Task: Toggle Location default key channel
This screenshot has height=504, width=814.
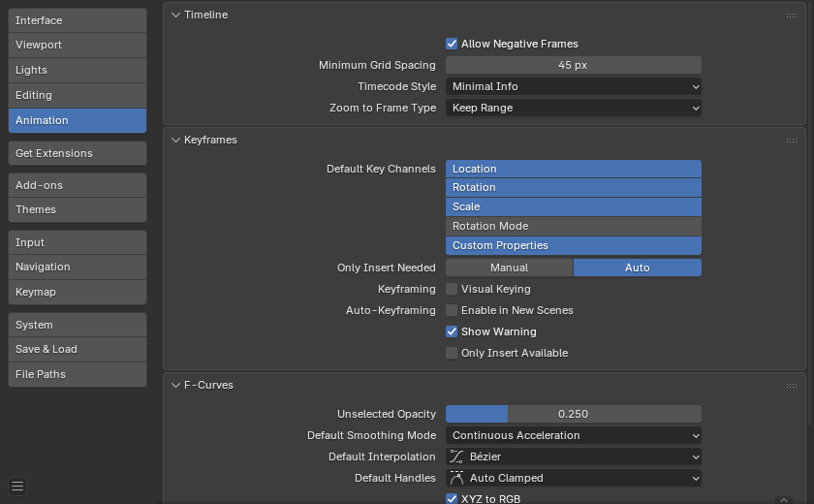Action: click(573, 169)
